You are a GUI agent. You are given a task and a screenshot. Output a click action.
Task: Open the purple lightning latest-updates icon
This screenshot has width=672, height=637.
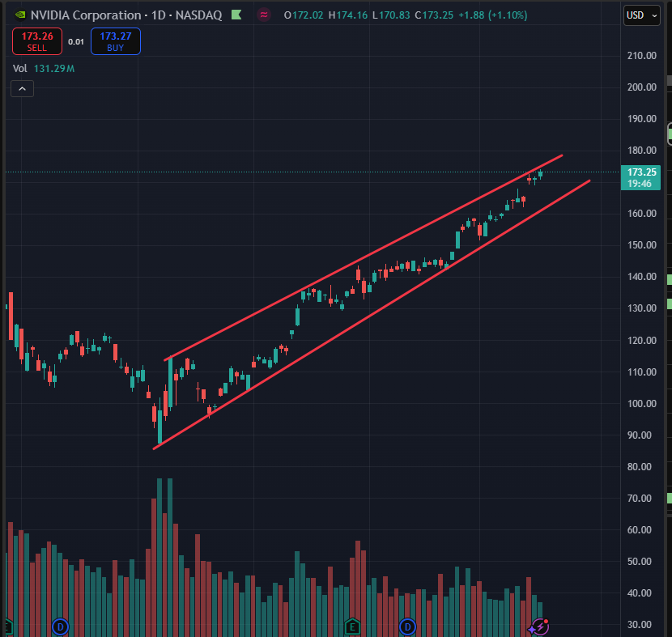[538, 627]
